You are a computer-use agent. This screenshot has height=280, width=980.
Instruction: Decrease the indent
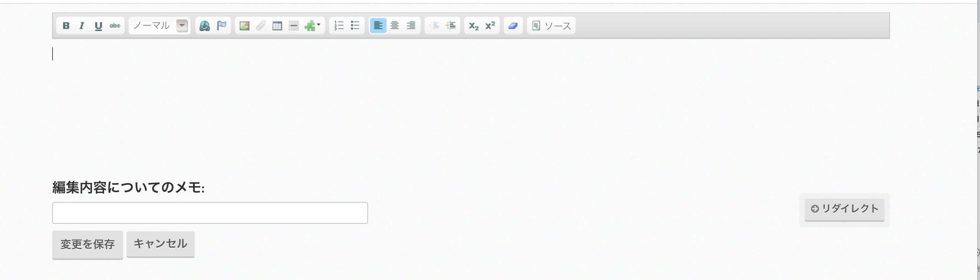[434, 26]
